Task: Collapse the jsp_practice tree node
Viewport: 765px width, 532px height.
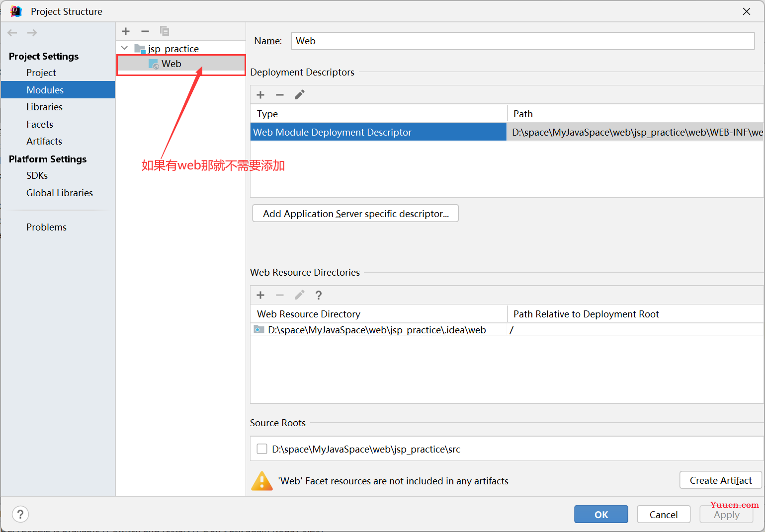Action: pos(125,48)
